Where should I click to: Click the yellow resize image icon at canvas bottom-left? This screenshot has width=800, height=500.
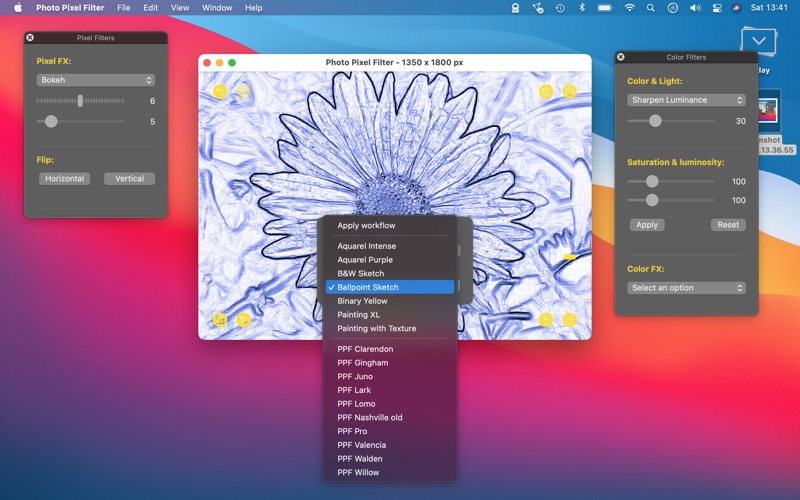tap(220, 320)
